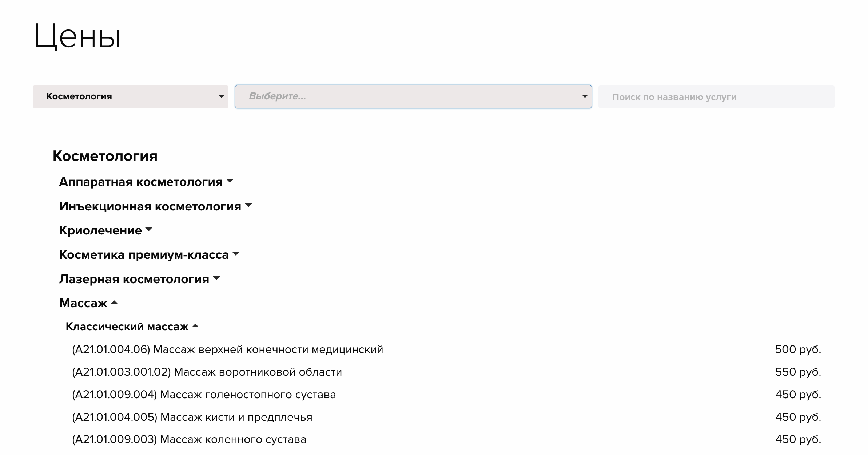The height and width of the screenshot is (455, 868).
Task: Collapse the Массаж section
Action: pyautogui.click(x=83, y=303)
